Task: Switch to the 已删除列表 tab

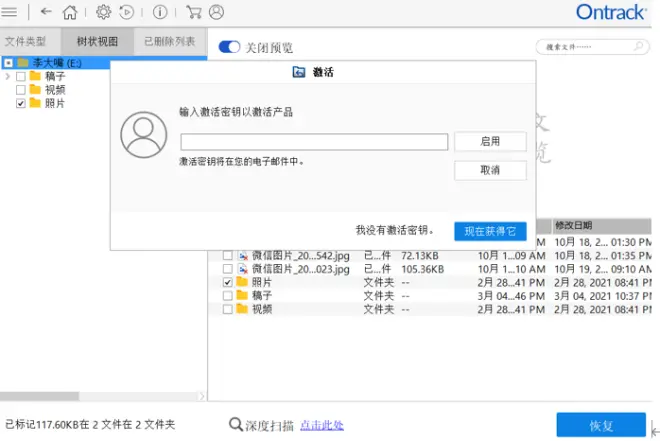Action: (x=170, y=41)
